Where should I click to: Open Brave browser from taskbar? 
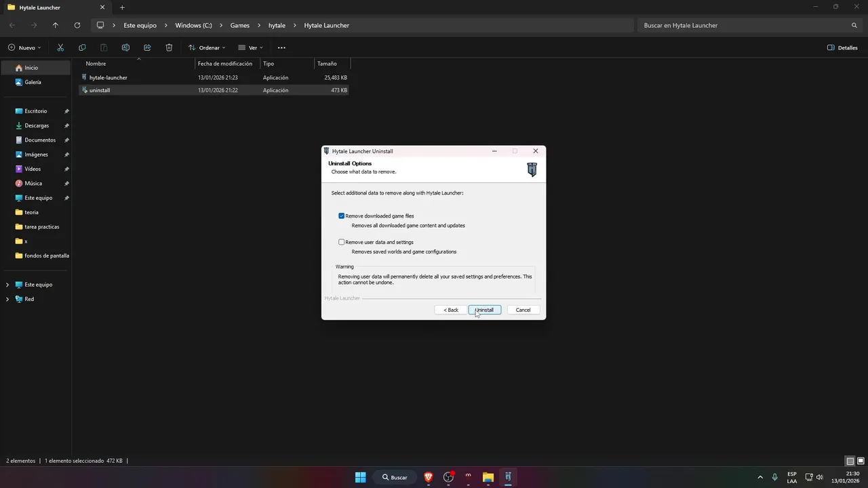(x=429, y=477)
